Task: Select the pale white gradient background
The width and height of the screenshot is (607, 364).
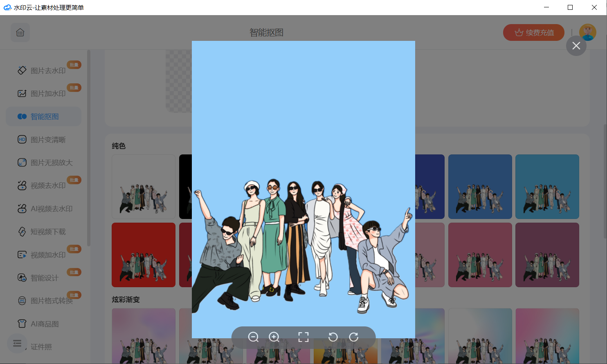Action: point(480,336)
